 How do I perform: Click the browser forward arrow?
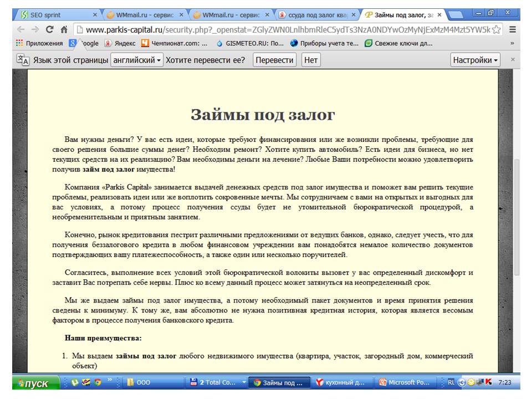click(35, 29)
